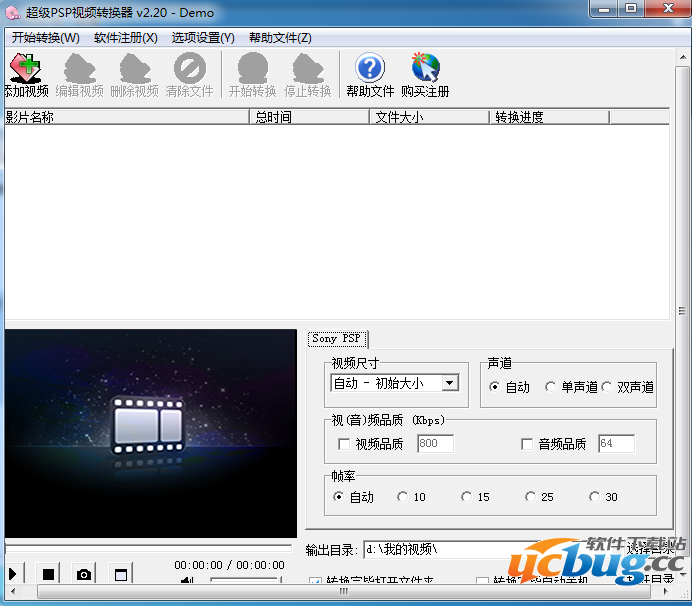Enable the 音频品质 (audio quality) checkbox
This screenshot has height=606, width=692.
tap(528, 444)
